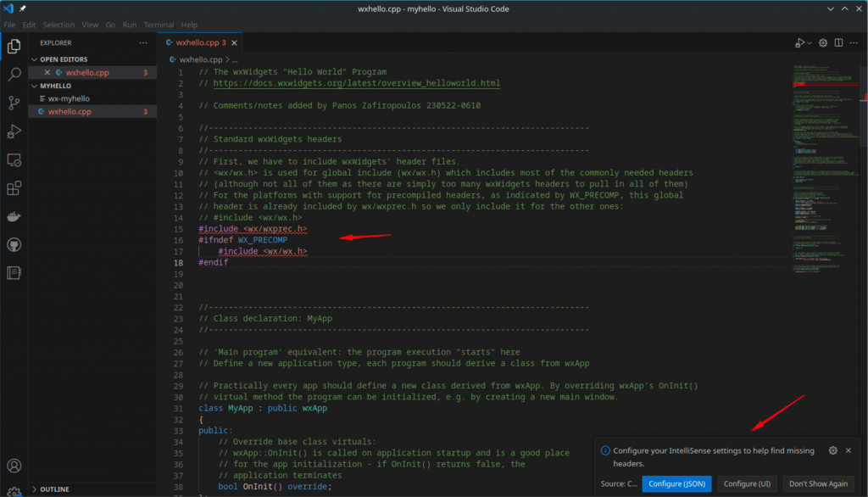Open the Remote Explorer view

pos(14,160)
